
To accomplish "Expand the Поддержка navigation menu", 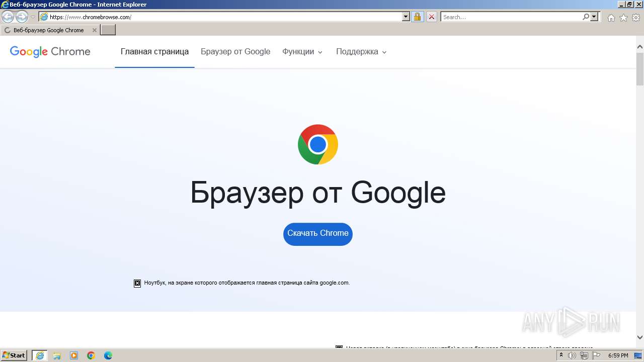I will [x=361, y=52].
